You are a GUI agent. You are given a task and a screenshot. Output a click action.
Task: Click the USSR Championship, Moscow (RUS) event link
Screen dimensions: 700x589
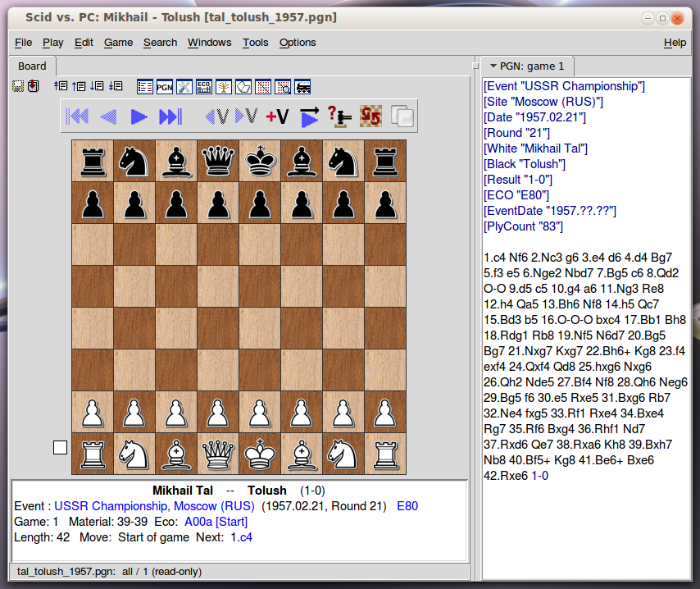click(154, 506)
